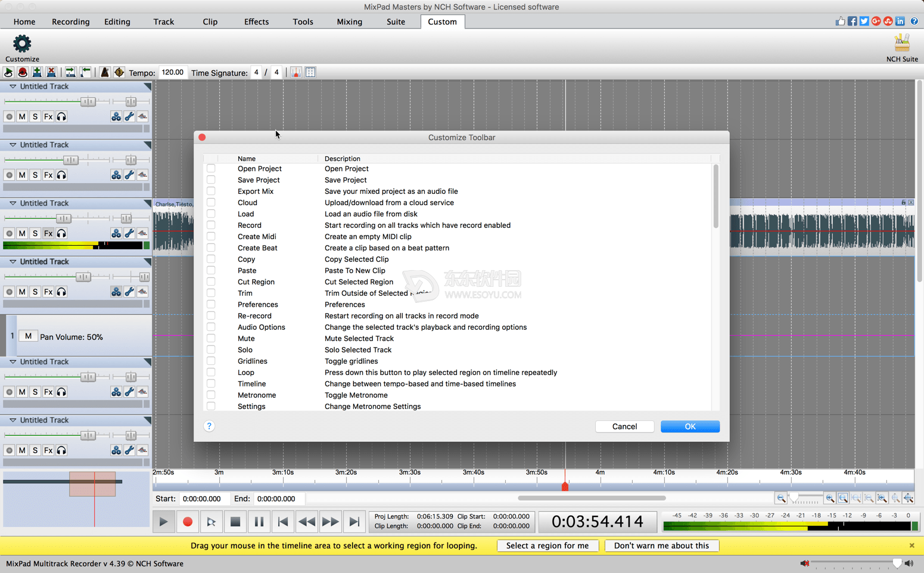Toggle gridlines icon in the toolbar

click(x=310, y=72)
